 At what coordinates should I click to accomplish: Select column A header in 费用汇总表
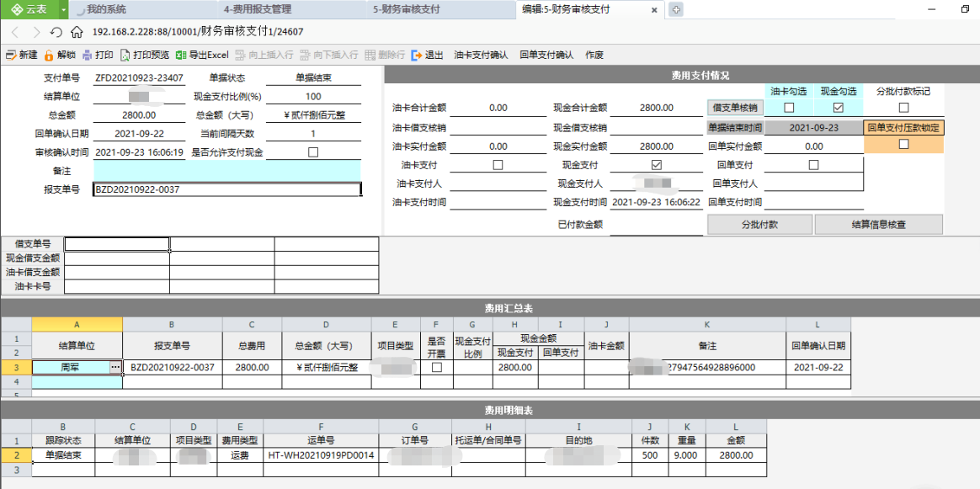[77, 324]
